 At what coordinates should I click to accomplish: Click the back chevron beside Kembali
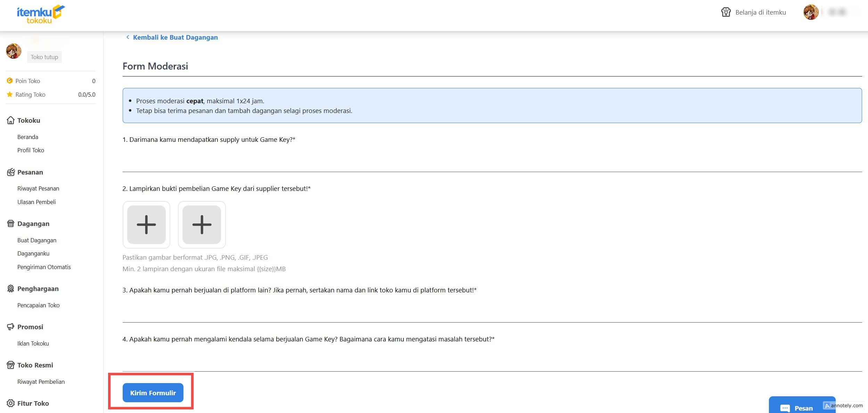point(128,37)
